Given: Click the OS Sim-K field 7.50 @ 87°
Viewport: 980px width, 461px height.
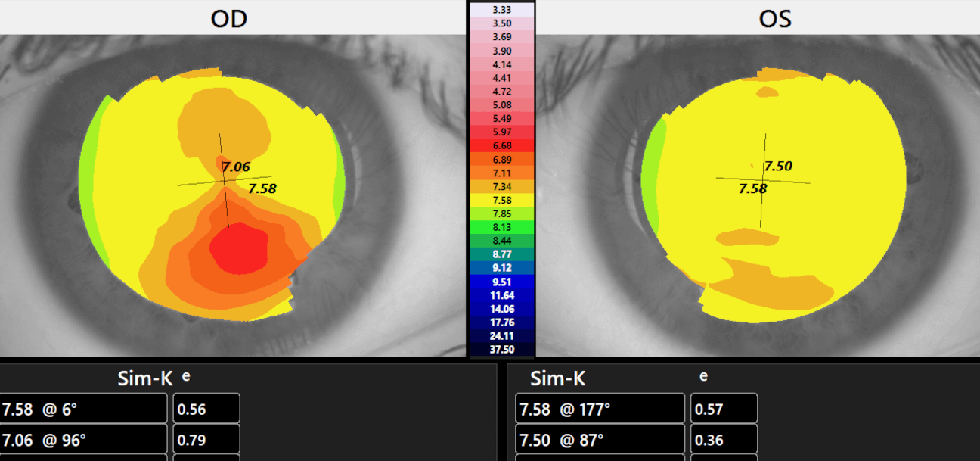Looking at the screenshot, I should tap(600, 439).
